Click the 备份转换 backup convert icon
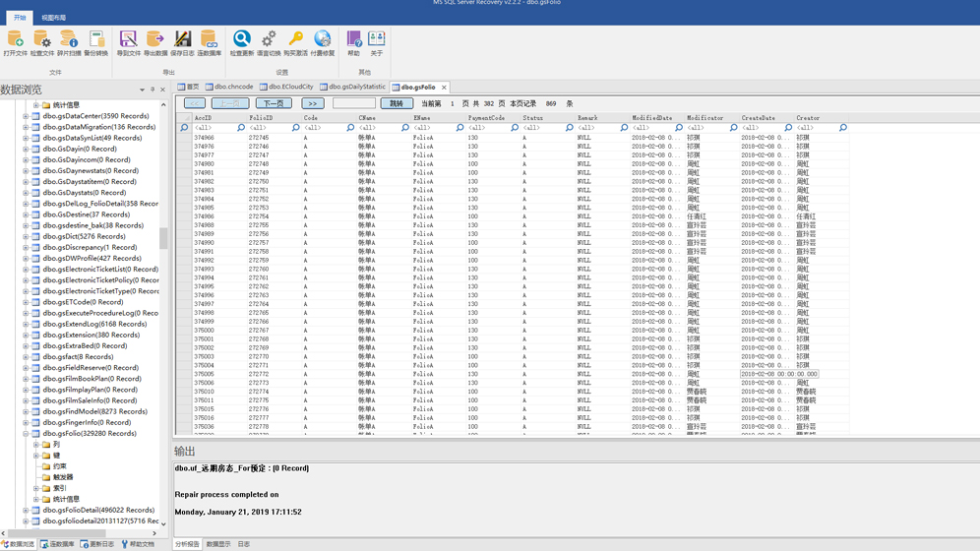This screenshot has width=980, height=551. pos(96,39)
